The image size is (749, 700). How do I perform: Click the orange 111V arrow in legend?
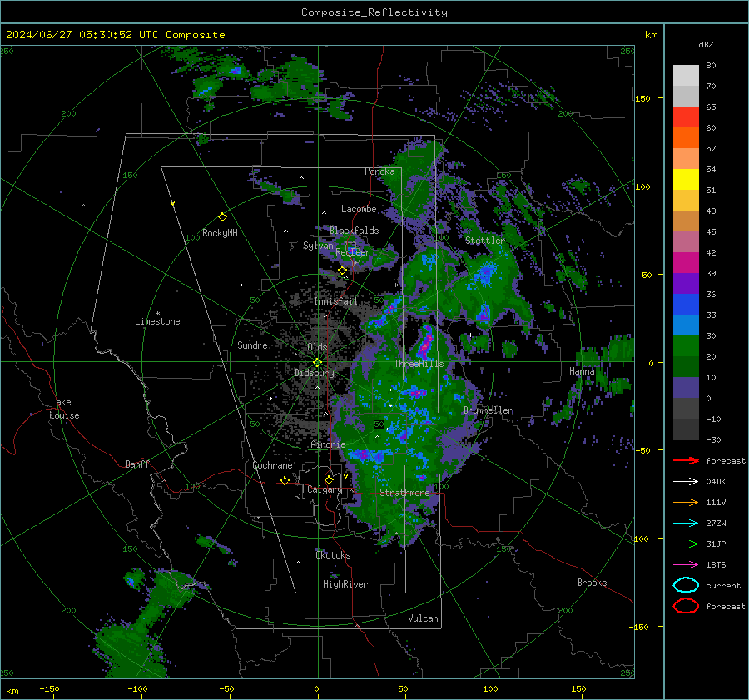(686, 502)
